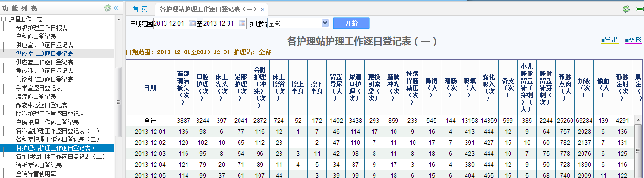Open calendar for end date 2013-12-31

pyautogui.click(x=242, y=23)
